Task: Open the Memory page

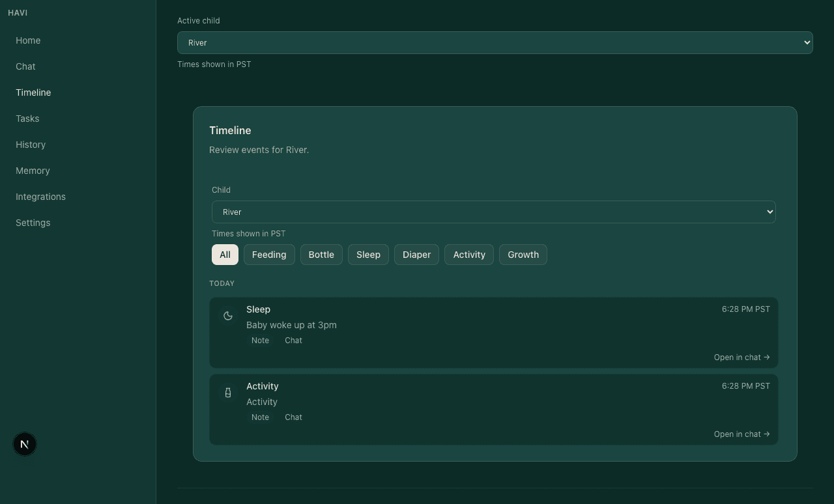Action: [x=33, y=171]
